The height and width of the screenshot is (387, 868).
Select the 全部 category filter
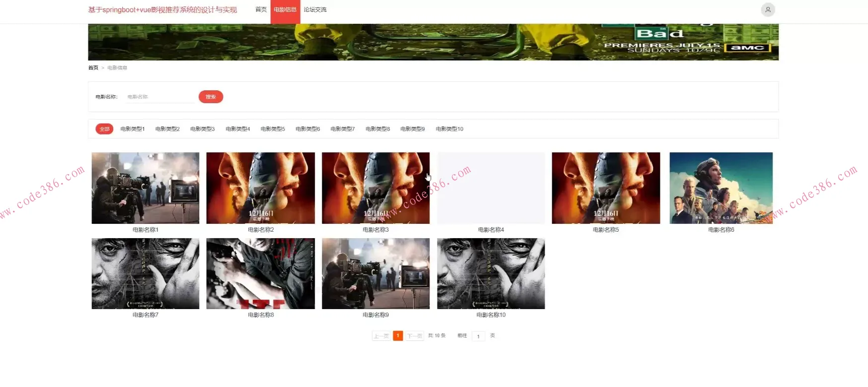point(104,129)
